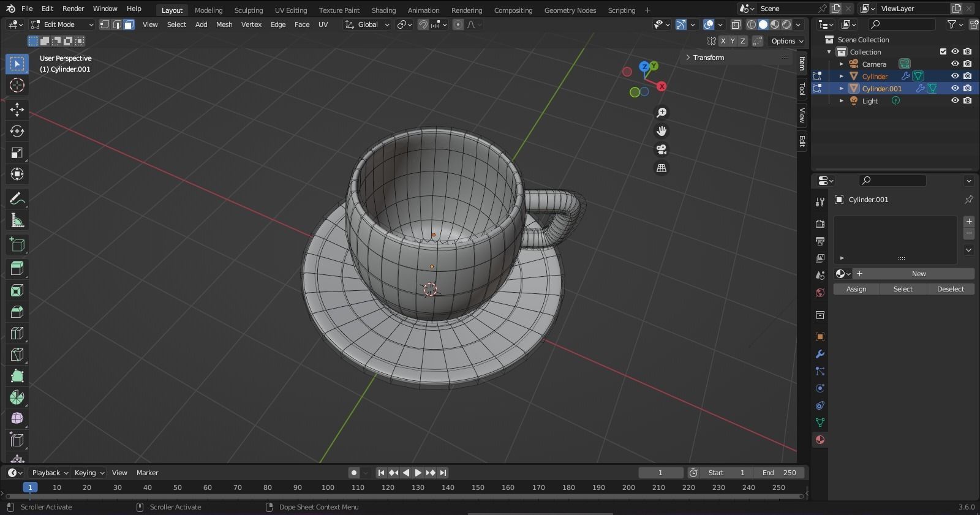Image resolution: width=980 pixels, height=515 pixels.
Task: Select the Edge Slide tool
Action: tap(17, 440)
